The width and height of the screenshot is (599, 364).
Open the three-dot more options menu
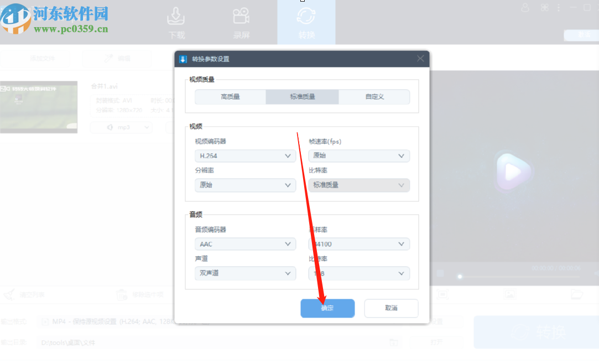(559, 7)
